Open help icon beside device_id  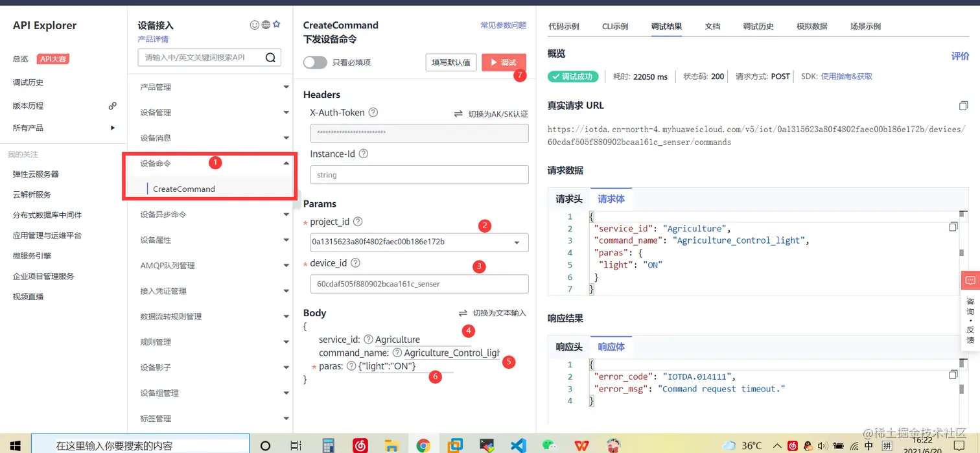355,263
